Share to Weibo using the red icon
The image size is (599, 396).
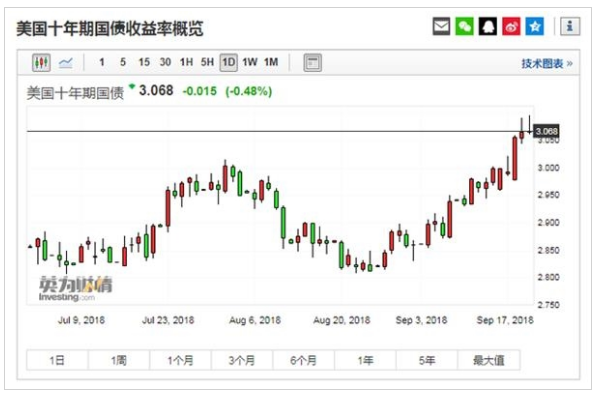pyautogui.click(x=511, y=26)
